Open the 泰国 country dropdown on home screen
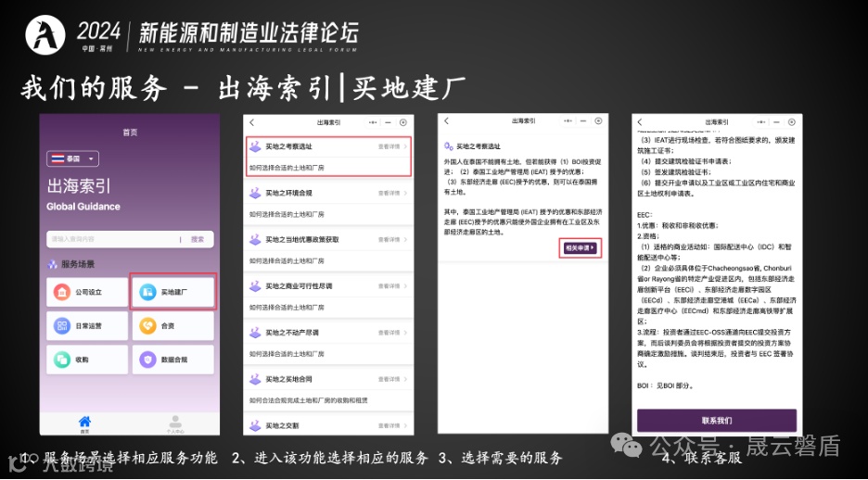The width and height of the screenshot is (868, 480). pyautogui.click(x=72, y=158)
